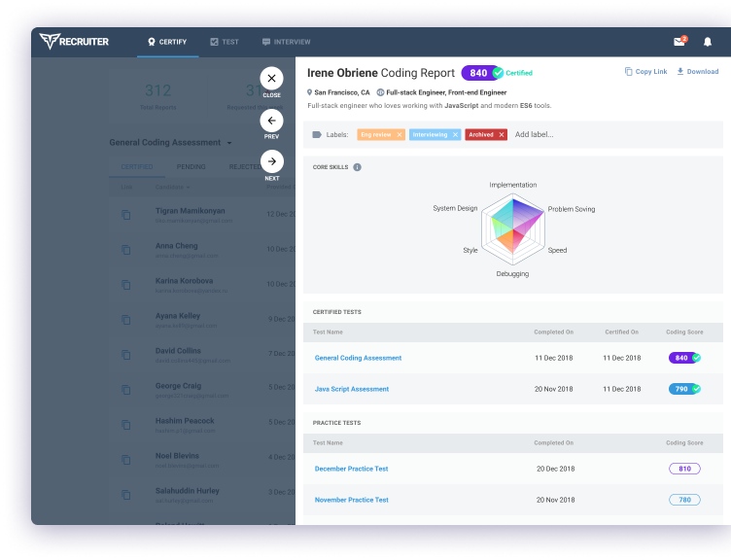Select the Pending tab
731x560 pixels.
click(x=191, y=167)
